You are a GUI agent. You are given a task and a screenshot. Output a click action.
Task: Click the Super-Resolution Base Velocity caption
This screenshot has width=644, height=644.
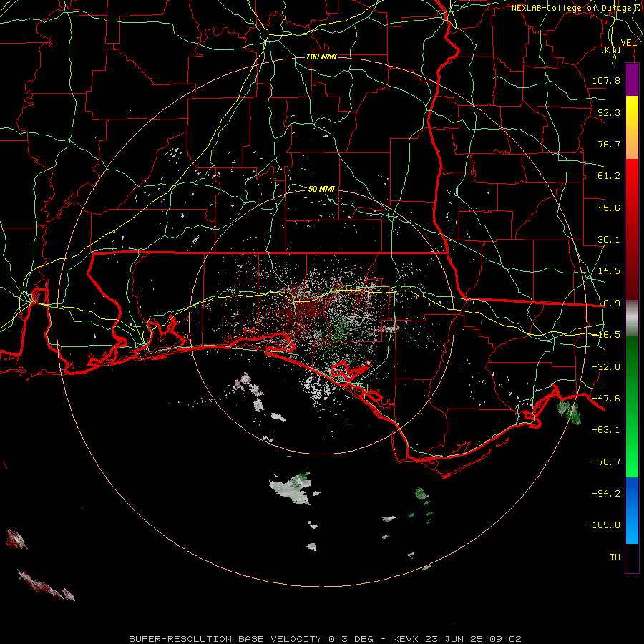tap(325, 639)
